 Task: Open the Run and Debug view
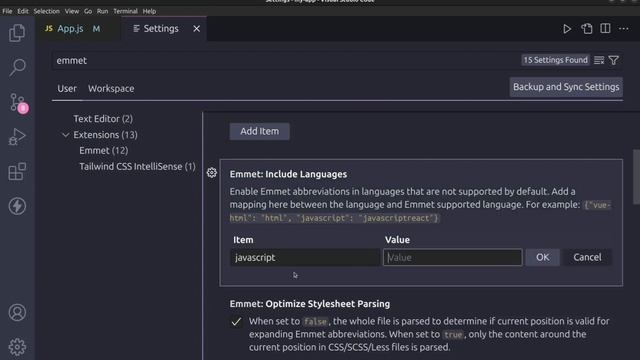[17, 137]
